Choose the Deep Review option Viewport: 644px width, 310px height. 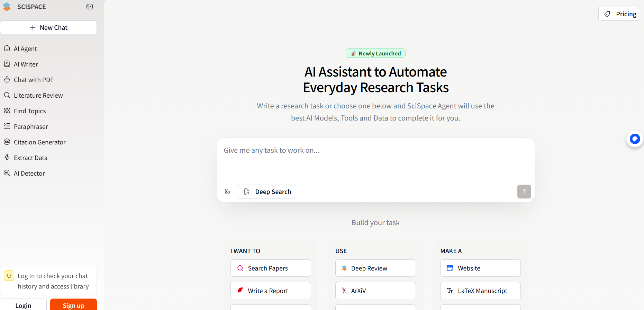[375, 268]
